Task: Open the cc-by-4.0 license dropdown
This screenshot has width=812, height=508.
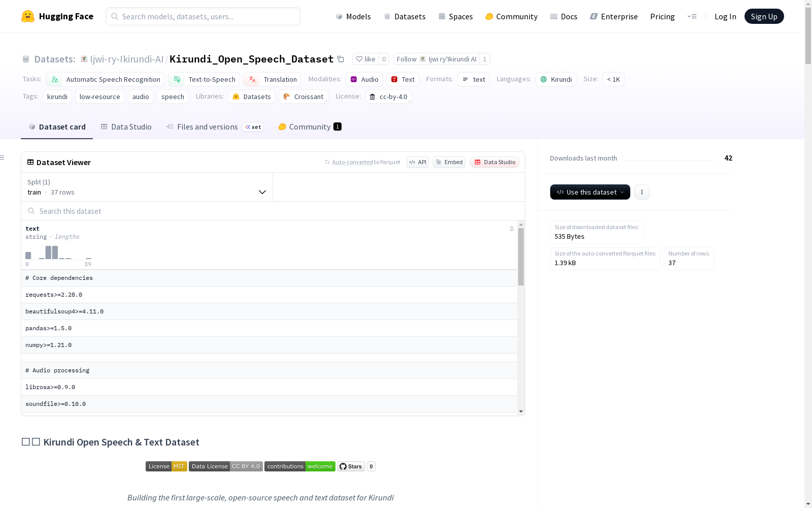Action: coord(388,97)
